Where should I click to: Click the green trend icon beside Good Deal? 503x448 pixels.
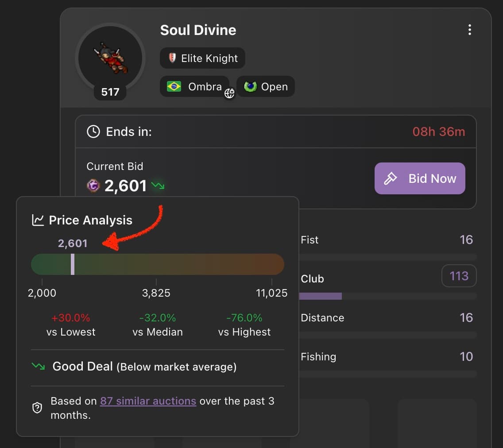(x=39, y=367)
